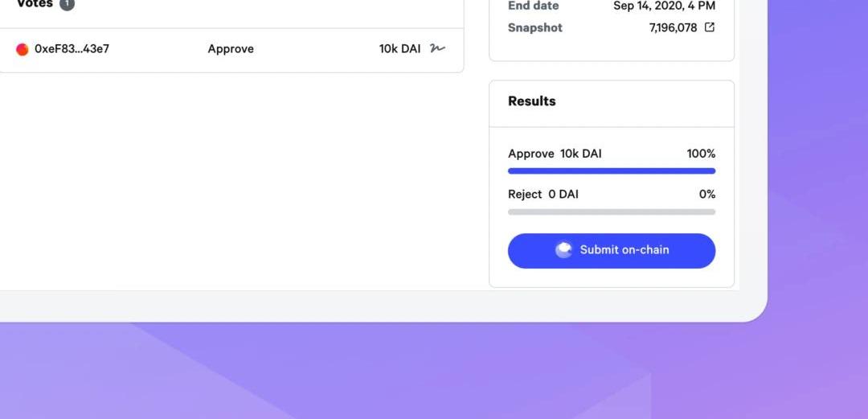Click the 100% approval percentage

coord(701,154)
